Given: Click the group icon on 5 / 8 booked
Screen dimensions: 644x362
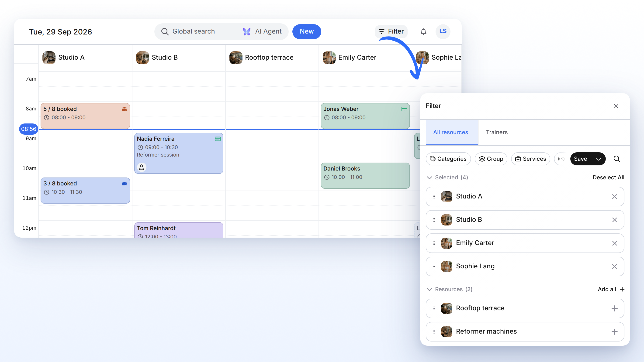Looking at the screenshot, I should [x=124, y=109].
